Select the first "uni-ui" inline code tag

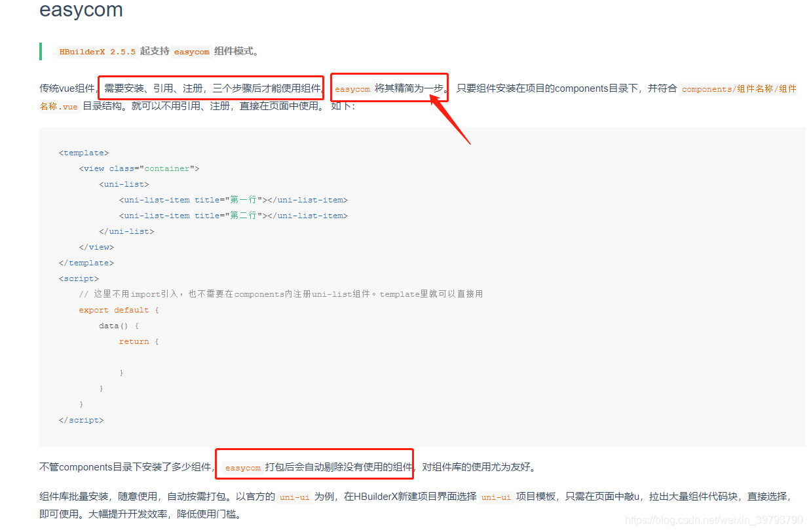point(295,497)
